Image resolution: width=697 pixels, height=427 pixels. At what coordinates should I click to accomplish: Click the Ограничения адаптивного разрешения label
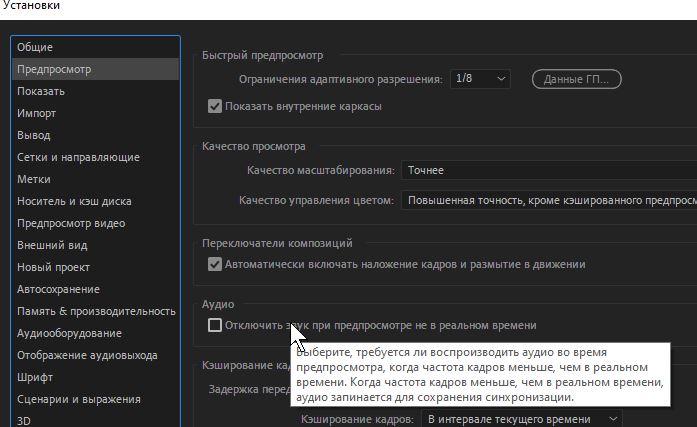[340, 80]
